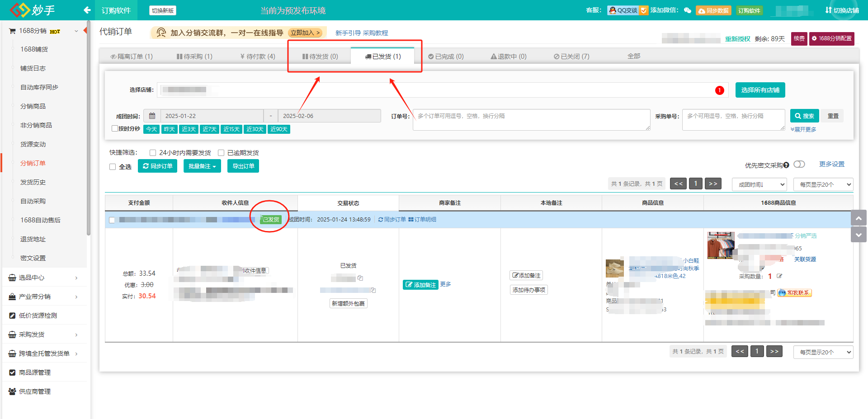This screenshot has width=868, height=419.
Task: Click 选择所有店铺 button
Action: [760, 90]
